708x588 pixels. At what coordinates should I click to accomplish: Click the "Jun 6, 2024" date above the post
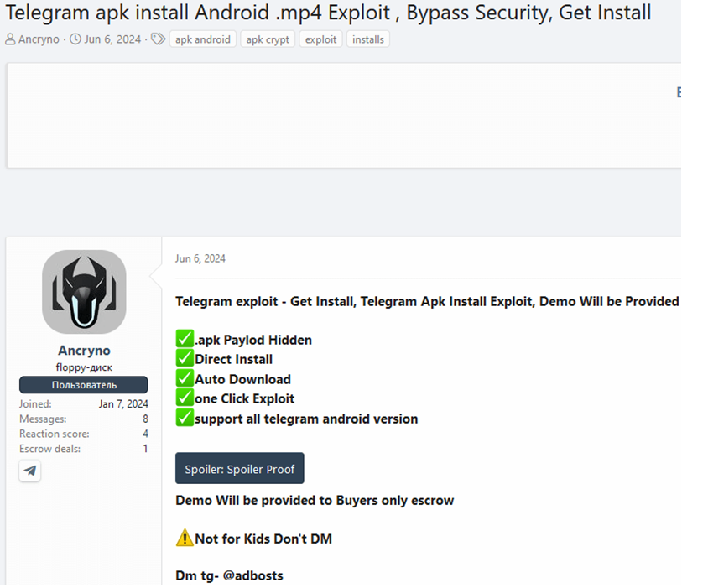200,258
